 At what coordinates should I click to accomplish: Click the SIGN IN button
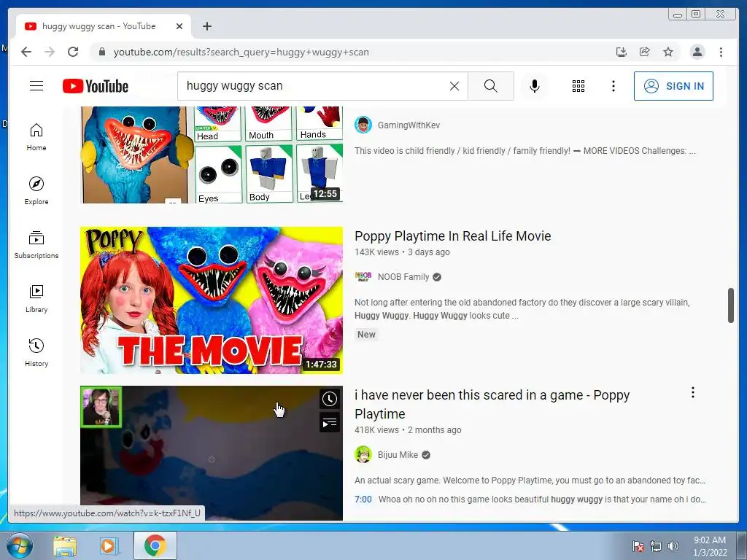coord(673,86)
